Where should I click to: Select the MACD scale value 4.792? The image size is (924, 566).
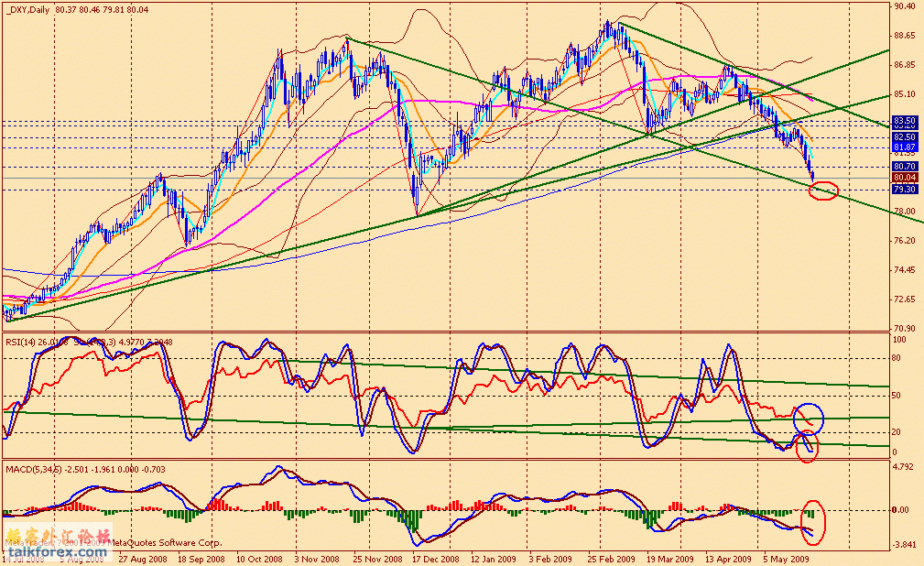coord(905,466)
